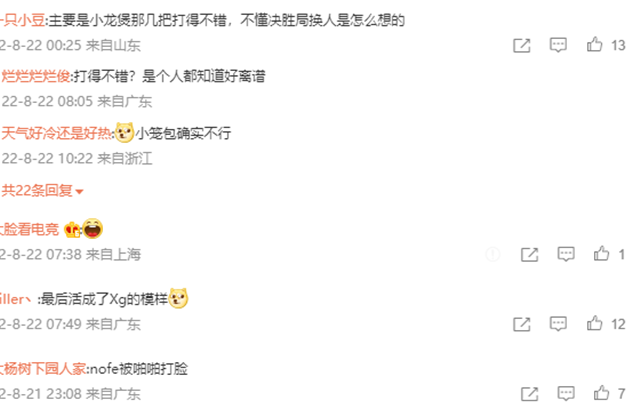The width and height of the screenshot is (640, 408).
Task: Reply to the comment from 上海
Action: tap(566, 254)
